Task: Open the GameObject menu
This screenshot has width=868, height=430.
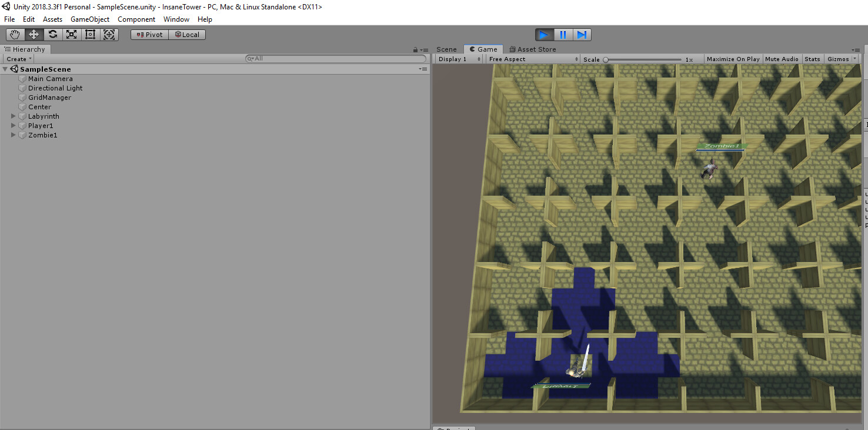Action: tap(89, 19)
